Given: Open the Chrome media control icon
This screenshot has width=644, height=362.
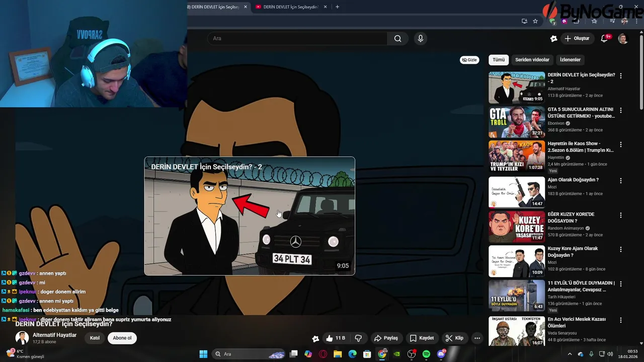Looking at the screenshot, I should [612, 21].
